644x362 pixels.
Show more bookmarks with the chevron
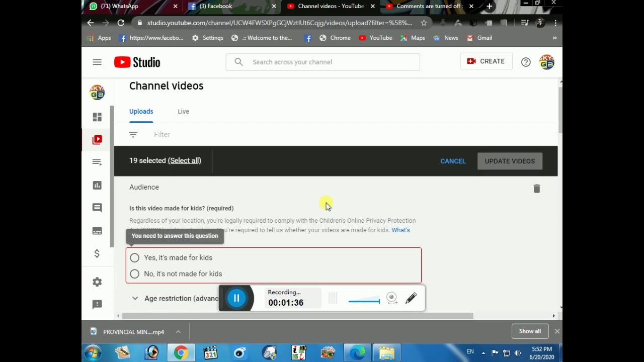click(x=554, y=38)
